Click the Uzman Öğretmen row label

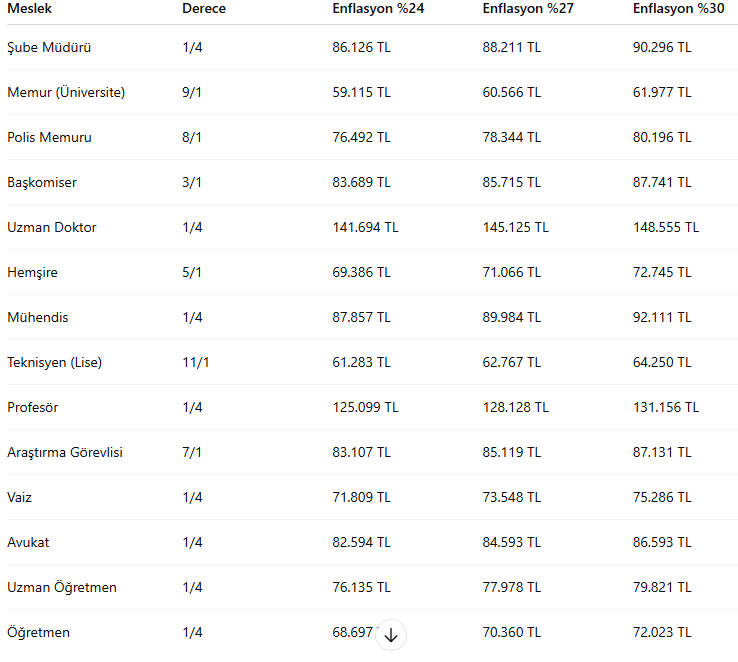62,588
